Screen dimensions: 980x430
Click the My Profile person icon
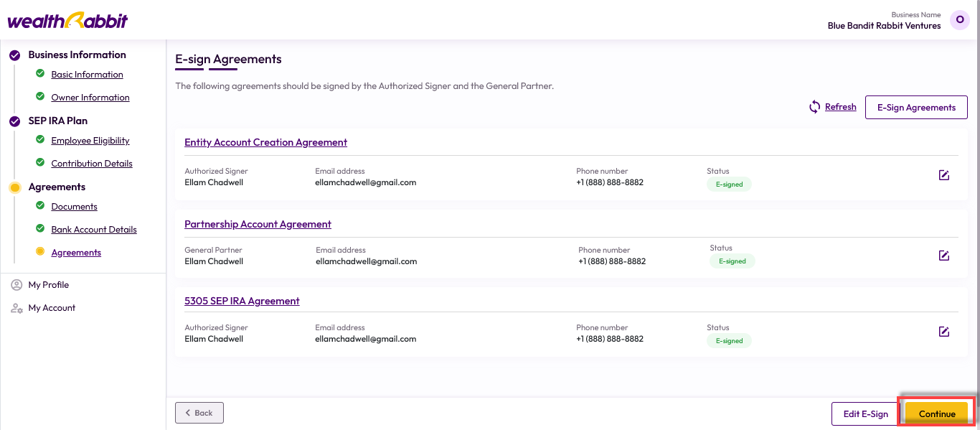17,285
